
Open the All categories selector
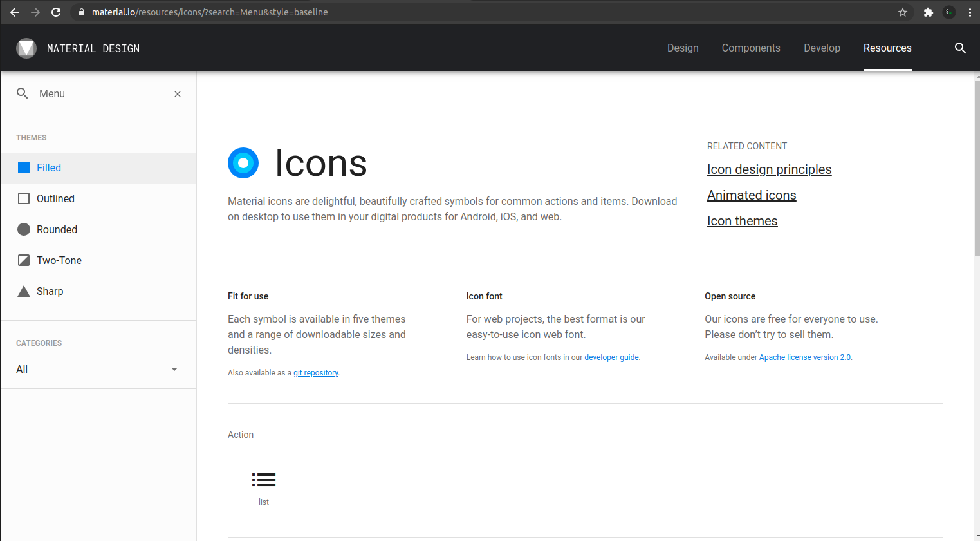point(98,369)
